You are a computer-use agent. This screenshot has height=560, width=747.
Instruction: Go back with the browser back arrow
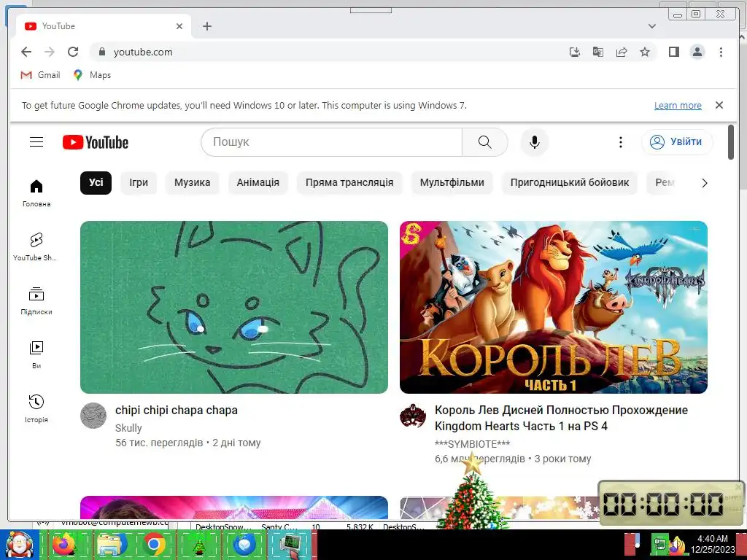(26, 52)
